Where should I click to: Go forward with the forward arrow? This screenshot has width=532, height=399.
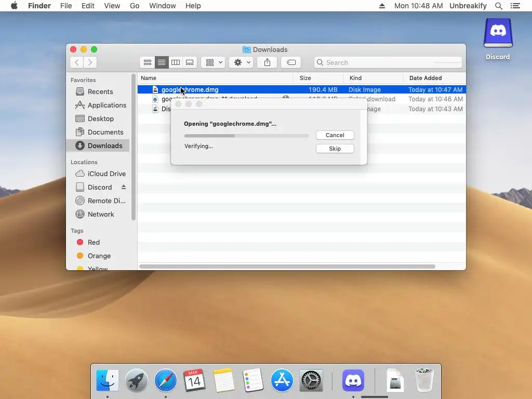tap(90, 62)
